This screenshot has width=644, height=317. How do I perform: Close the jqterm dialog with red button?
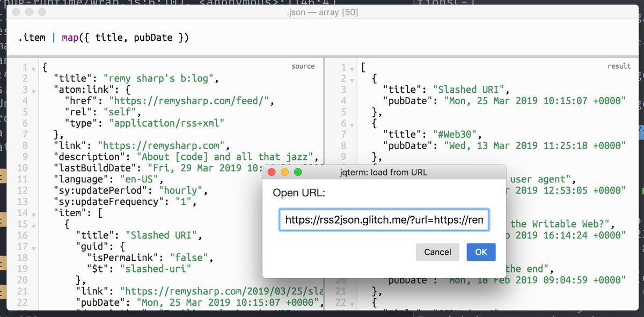(x=272, y=173)
